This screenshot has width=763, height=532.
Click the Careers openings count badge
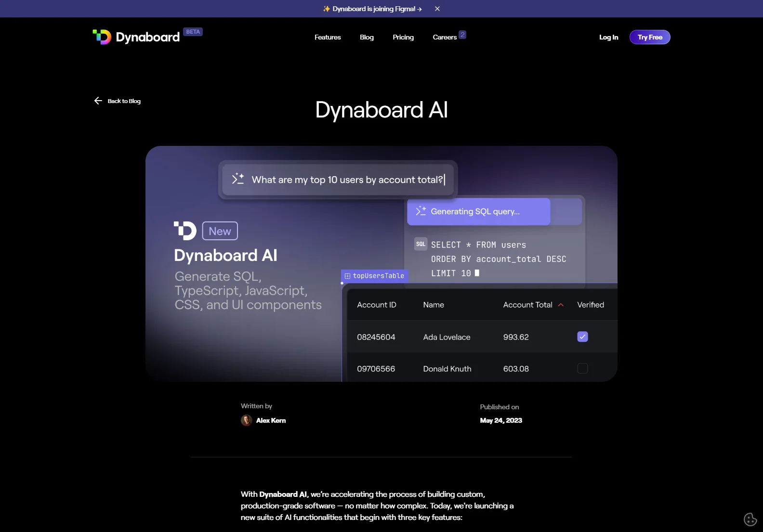(462, 35)
